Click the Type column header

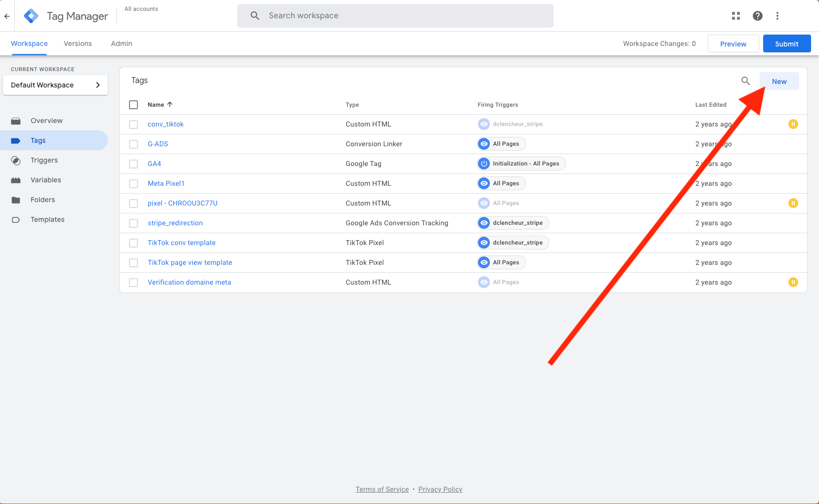tap(352, 105)
